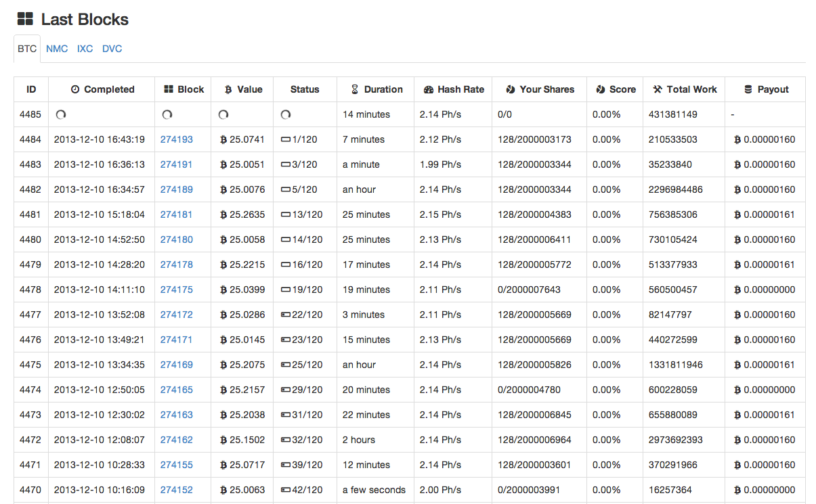Open block 274169 link
Viewport: 816px width, 504px height.
pyautogui.click(x=177, y=365)
